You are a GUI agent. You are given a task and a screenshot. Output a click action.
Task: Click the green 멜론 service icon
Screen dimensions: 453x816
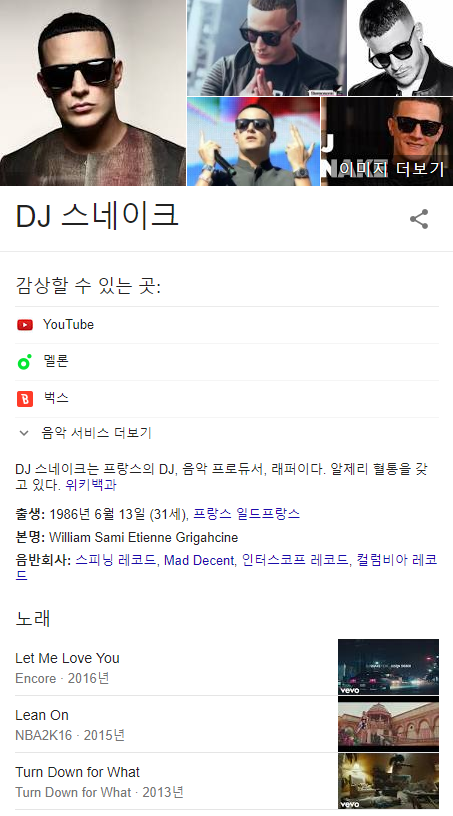pos(24,362)
